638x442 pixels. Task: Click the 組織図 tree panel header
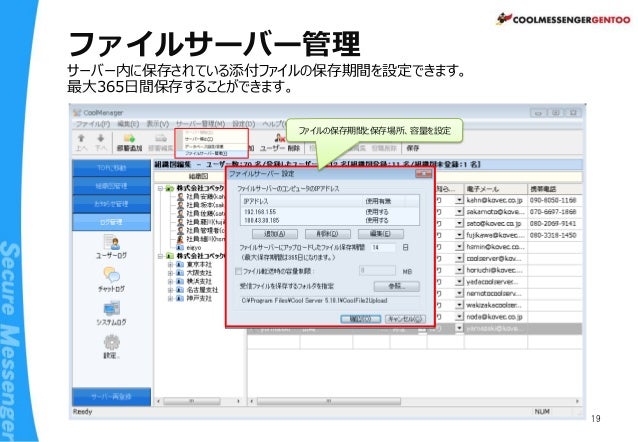coord(199,176)
